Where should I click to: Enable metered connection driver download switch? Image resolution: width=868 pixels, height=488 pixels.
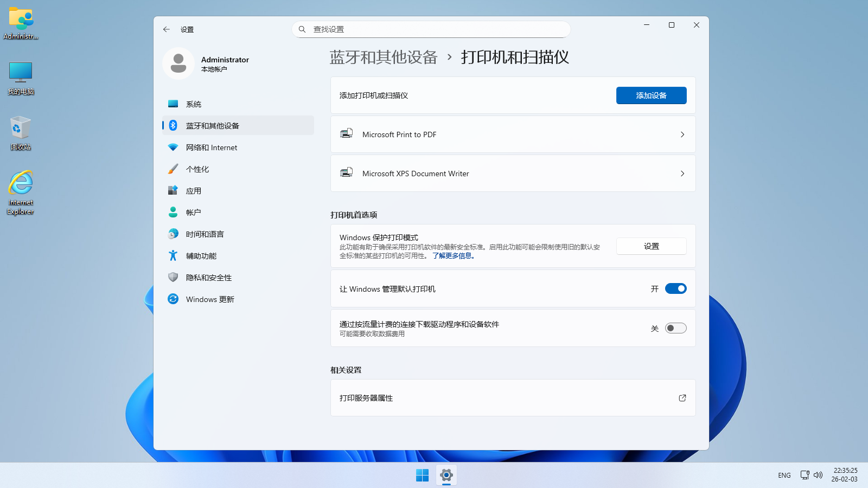pyautogui.click(x=676, y=328)
